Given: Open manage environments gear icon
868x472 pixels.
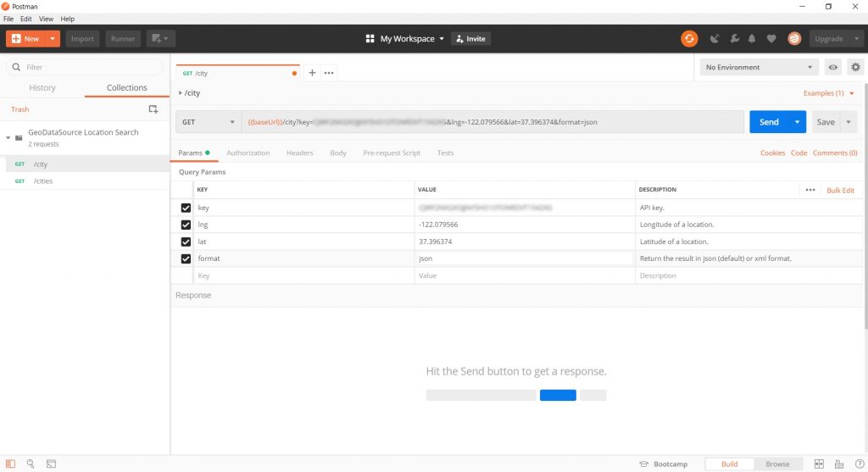Looking at the screenshot, I should tap(856, 67).
